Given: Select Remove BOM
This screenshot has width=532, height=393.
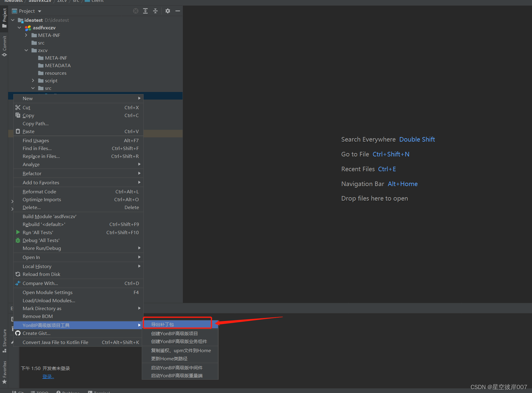Looking at the screenshot, I should (x=78, y=316).
